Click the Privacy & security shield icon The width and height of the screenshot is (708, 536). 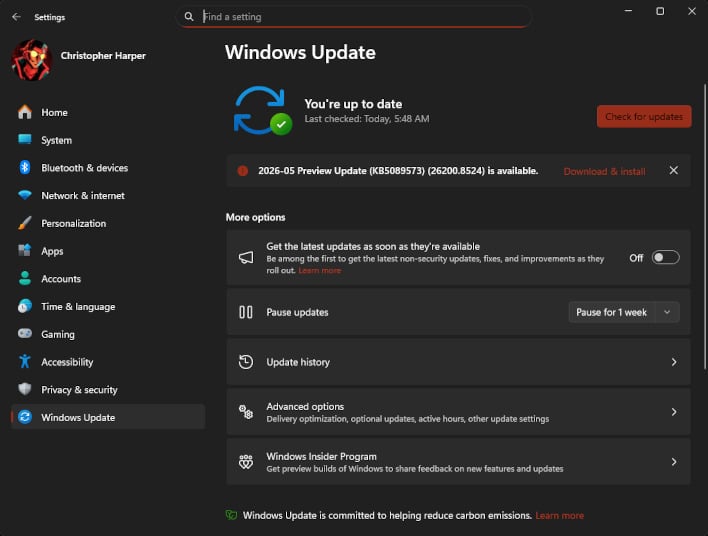25,389
